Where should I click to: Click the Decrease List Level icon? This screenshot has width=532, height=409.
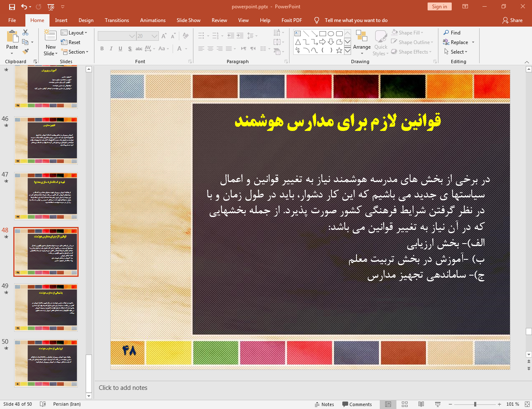pos(231,36)
